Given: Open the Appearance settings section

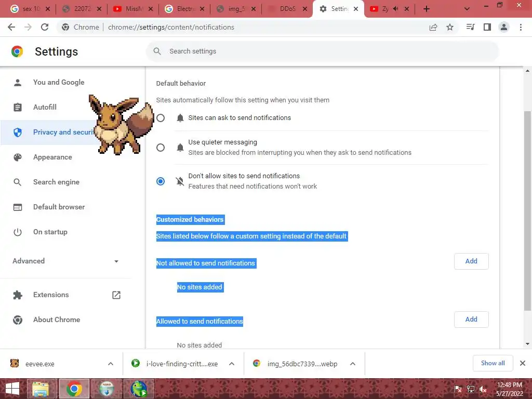Looking at the screenshot, I should (x=52, y=157).
